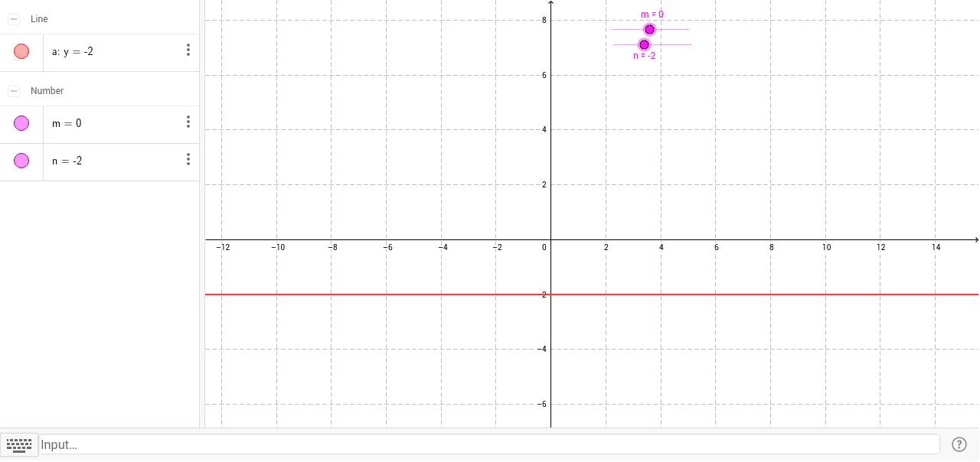This screenshot has width=980, height=462.
Task: Toggle visibility circle of number n
Action: 21,161
